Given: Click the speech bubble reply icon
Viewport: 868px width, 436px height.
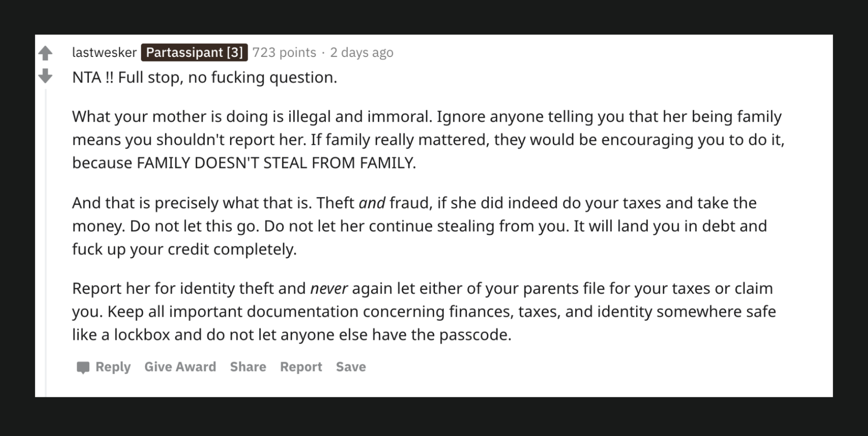Looking at the screenshot, I should tap(83, 367).
